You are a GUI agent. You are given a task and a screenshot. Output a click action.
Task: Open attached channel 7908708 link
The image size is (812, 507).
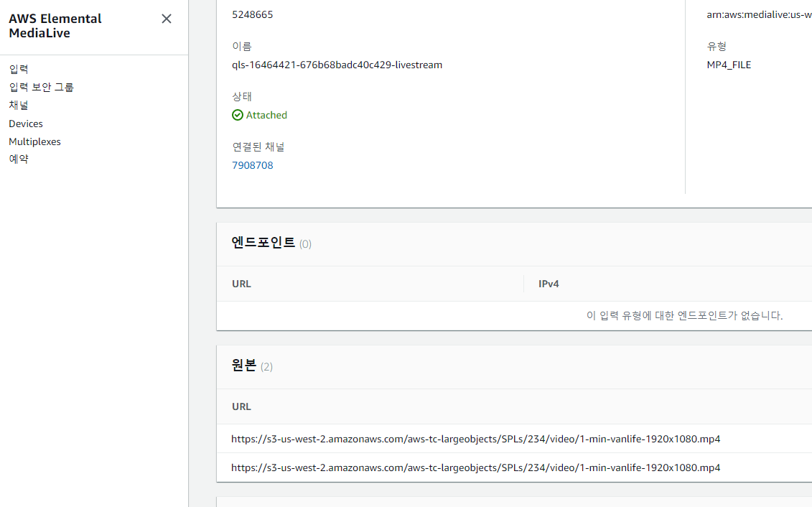pyautogui.click(x=253, y=165)
